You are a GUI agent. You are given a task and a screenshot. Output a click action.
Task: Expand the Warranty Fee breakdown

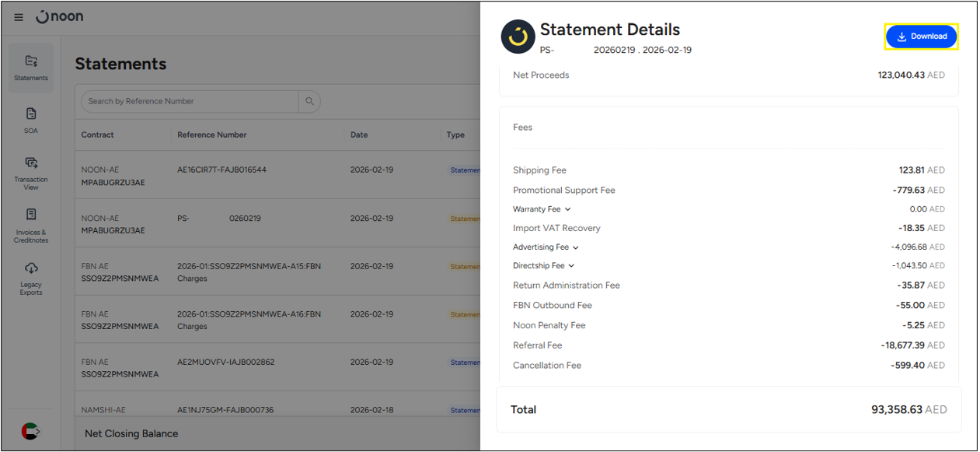point(568,209)
